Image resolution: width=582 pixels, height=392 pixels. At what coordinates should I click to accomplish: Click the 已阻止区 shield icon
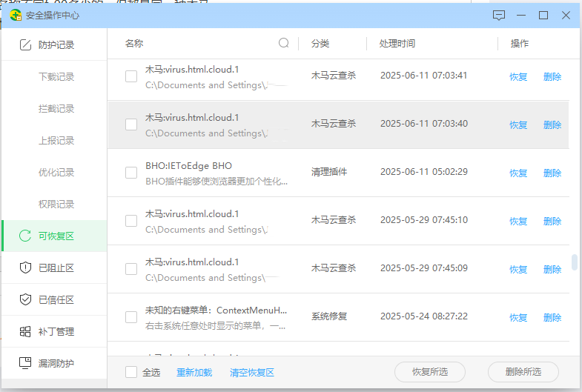coord(25,268)
